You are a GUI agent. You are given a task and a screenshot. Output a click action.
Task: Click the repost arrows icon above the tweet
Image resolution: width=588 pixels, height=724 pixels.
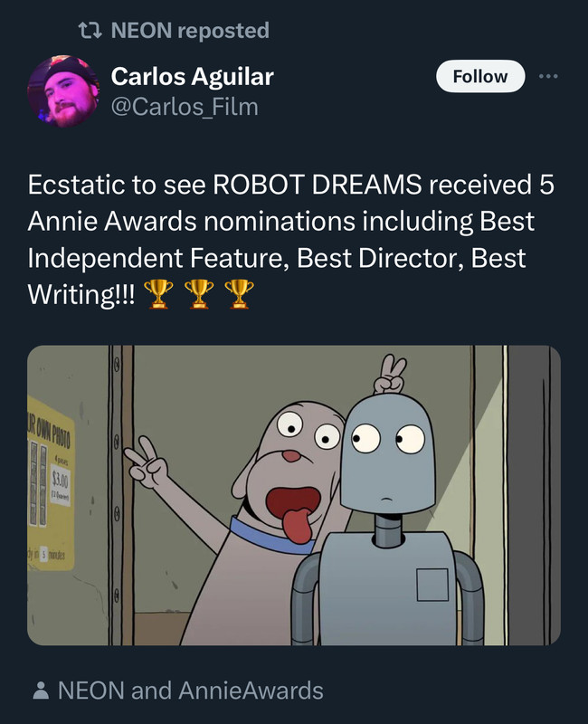pyautogui.click(x=90, y=31)
